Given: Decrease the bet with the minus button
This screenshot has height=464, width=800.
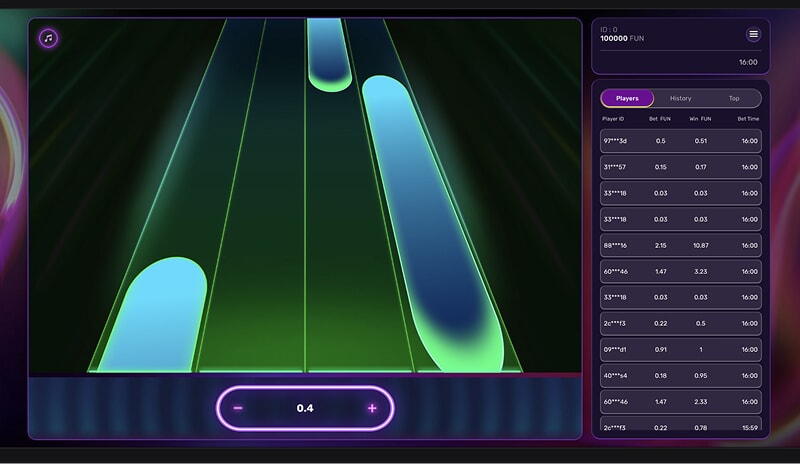Looking at the screenshot, I should (238, 408).
